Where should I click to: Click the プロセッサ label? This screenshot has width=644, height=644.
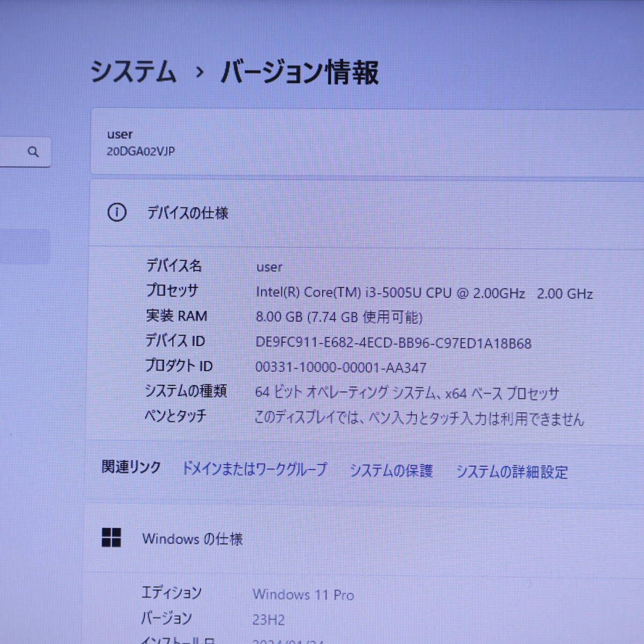pos(172,290)
